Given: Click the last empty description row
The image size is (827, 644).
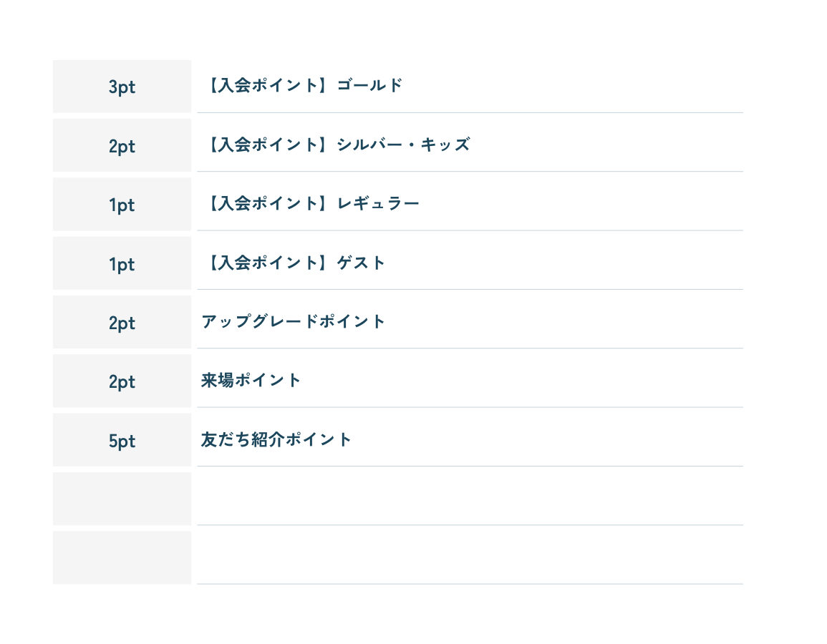Looking at the screenshot, I should (x=470, y=555).
